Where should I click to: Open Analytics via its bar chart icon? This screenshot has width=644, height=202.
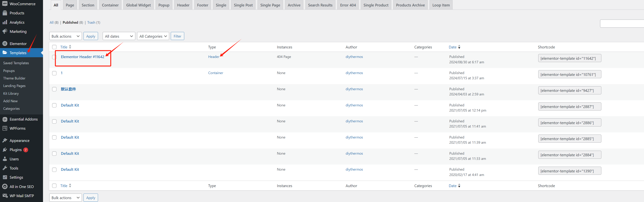(5, 22)
